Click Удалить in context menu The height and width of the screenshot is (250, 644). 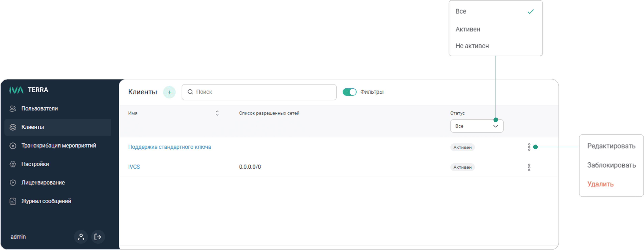point(600,184)
